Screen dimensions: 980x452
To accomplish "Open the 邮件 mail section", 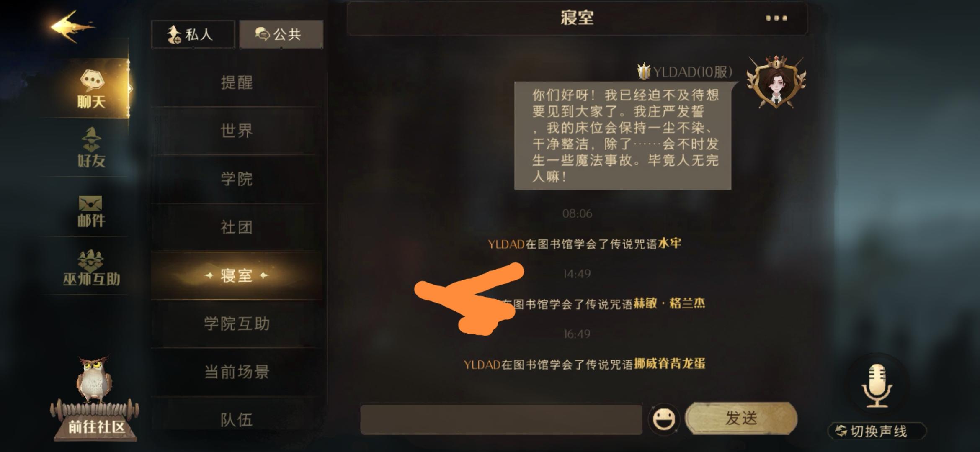I will click(x=91, y=211).
